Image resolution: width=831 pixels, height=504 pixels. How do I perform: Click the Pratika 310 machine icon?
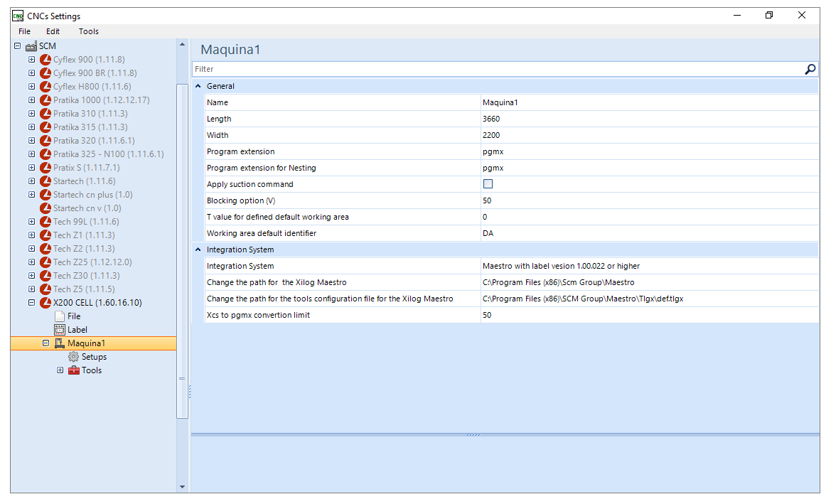coord(45,114)
